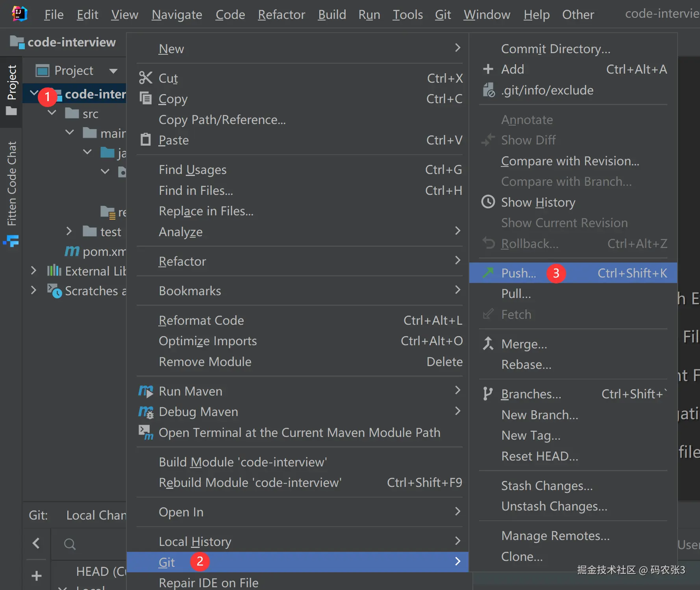This screenshot has width=700, height=590.
Task: Expand the External Libraries node
Action: click(33, 270)
